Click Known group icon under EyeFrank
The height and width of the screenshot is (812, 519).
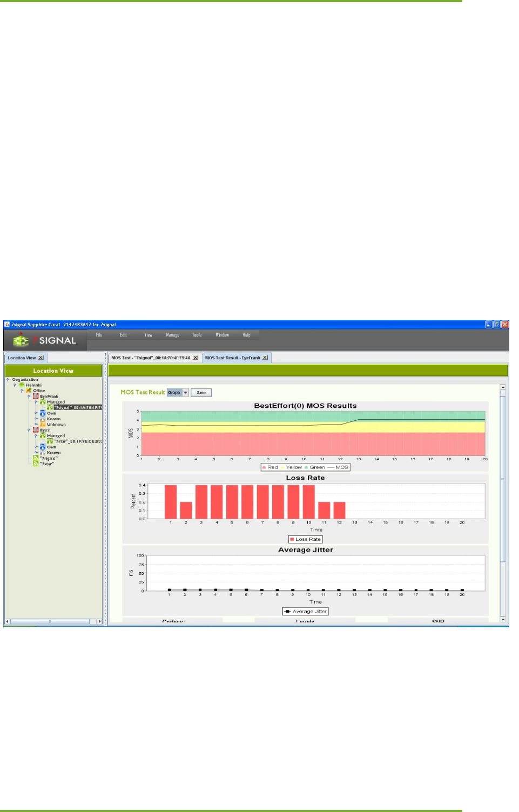(43, 419)
